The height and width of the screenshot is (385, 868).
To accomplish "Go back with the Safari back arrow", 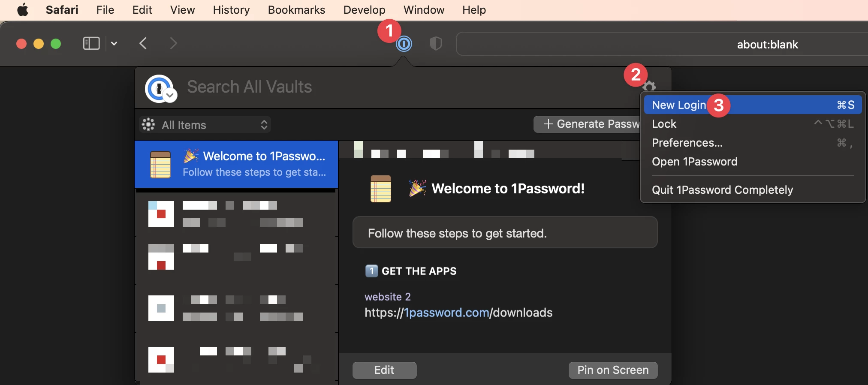I will click(x=143, y=43).
